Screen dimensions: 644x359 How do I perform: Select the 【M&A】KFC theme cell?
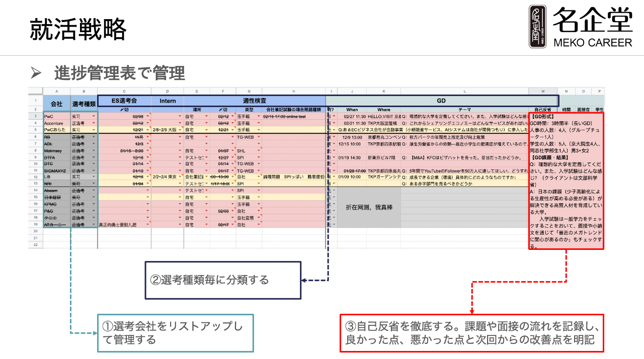coord(464,157)
